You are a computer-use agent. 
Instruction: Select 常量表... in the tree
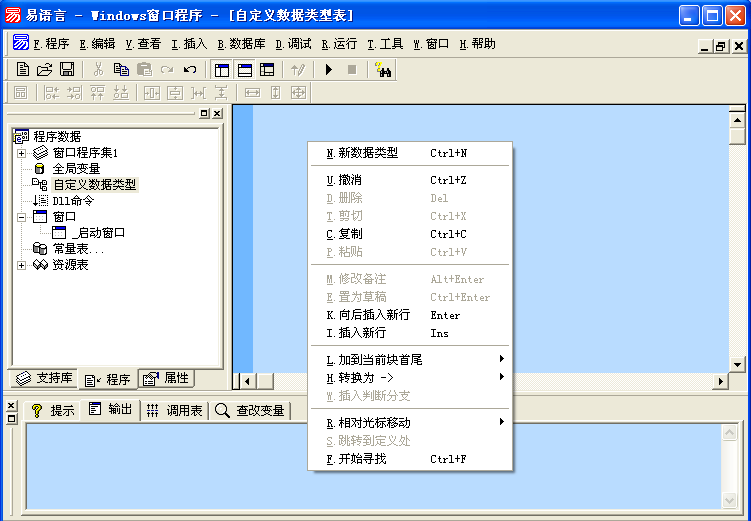pos(78,249)
